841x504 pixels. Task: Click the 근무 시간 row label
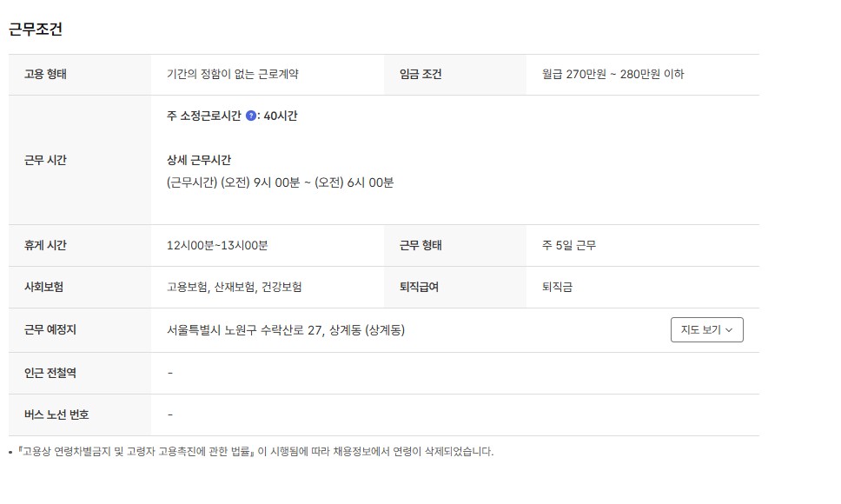click(x=45, y=160)
